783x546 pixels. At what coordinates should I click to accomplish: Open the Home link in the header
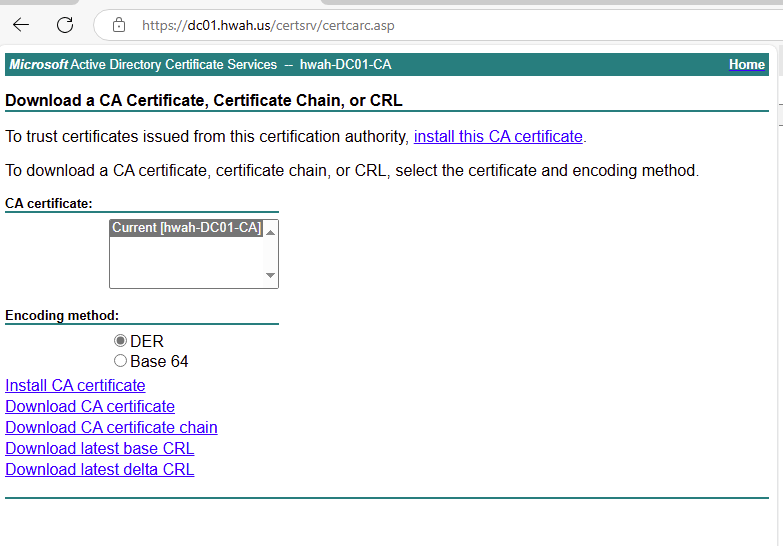[746, 65]
